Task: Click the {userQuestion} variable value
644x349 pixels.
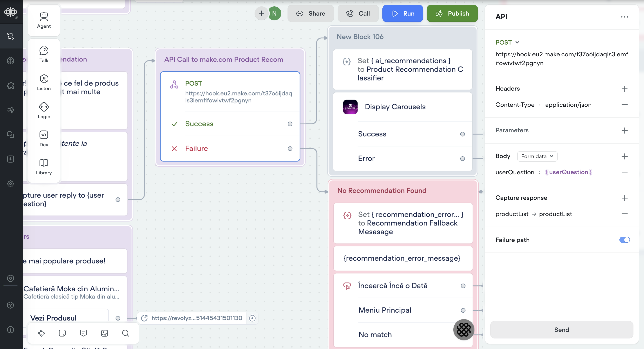Action: (x=568, y=172)
